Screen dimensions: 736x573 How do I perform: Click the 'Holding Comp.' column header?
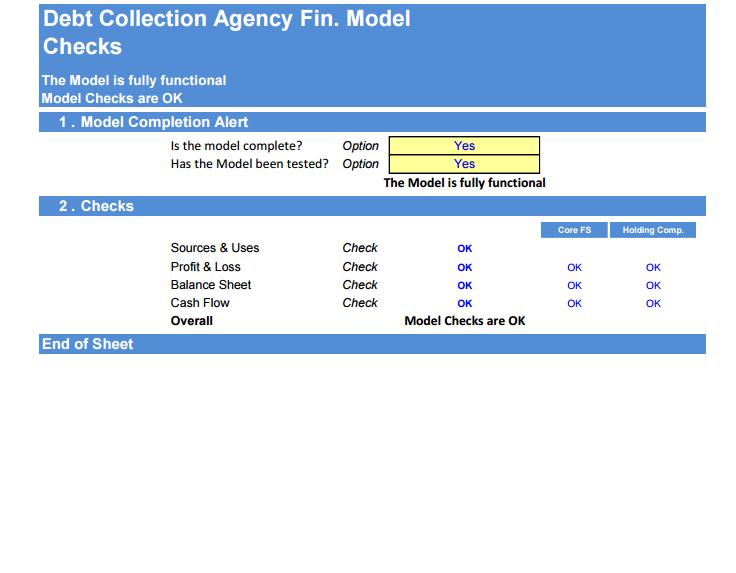click(x=653, y=230)
